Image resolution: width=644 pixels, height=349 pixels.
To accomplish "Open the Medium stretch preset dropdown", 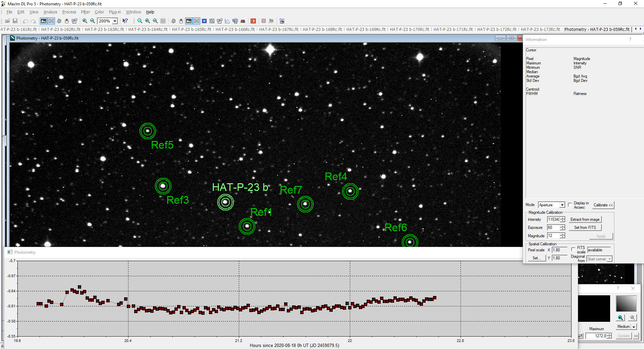I will click(x=634, y=327).
